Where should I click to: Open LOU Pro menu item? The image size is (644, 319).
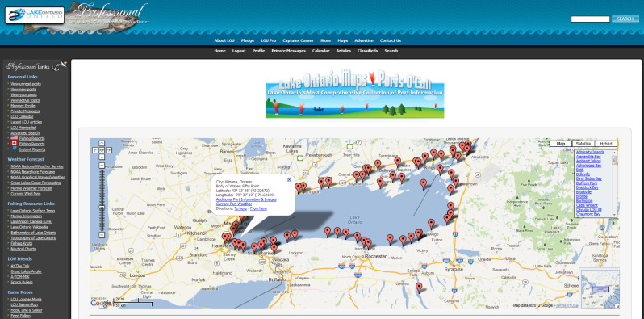point(268,40)
